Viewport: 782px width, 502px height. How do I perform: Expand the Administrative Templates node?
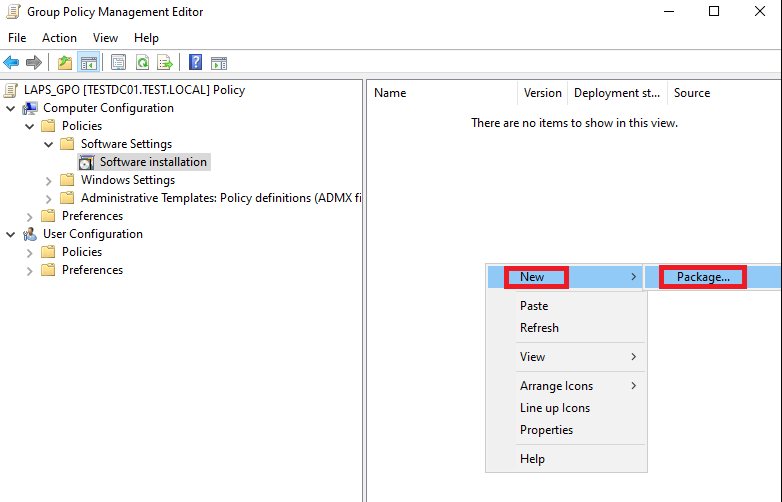[49, 198]
